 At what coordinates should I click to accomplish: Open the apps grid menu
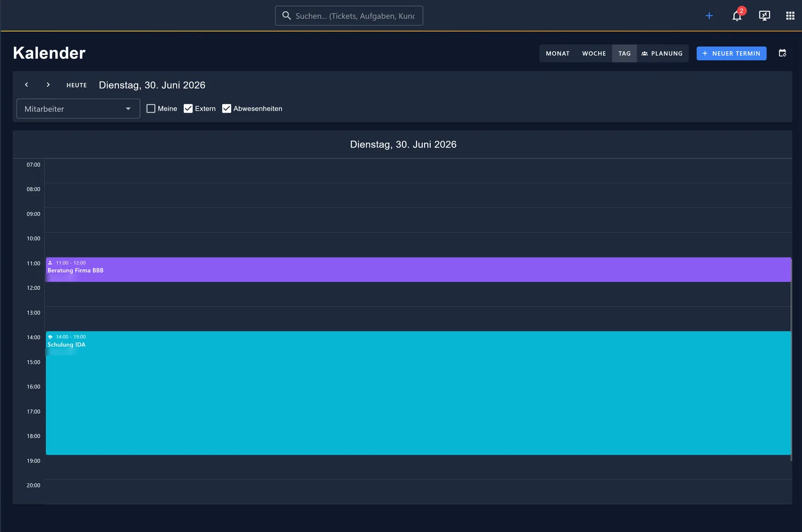pos(790,16)
